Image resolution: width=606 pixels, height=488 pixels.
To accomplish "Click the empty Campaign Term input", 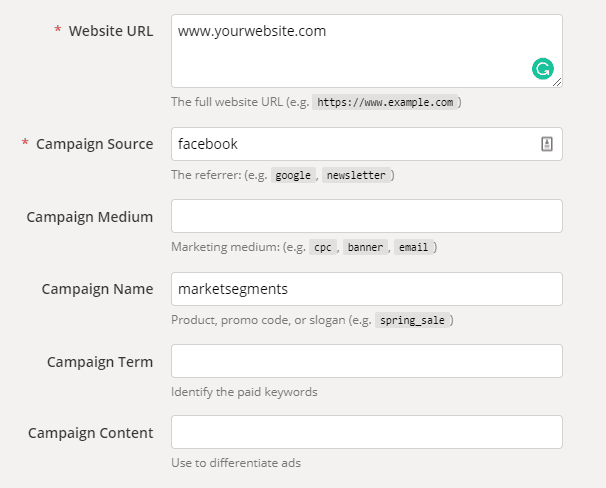I will 367,361.
